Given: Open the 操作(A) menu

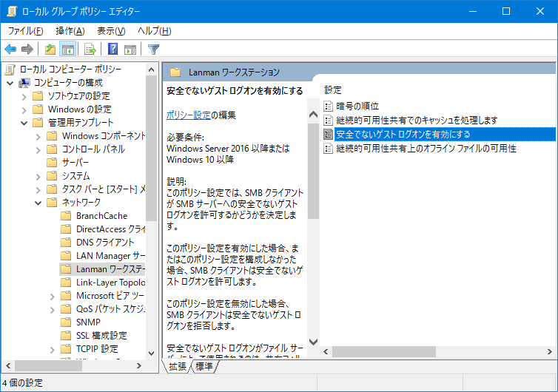Looking at the screenshot, I should [x=70, y=31].
